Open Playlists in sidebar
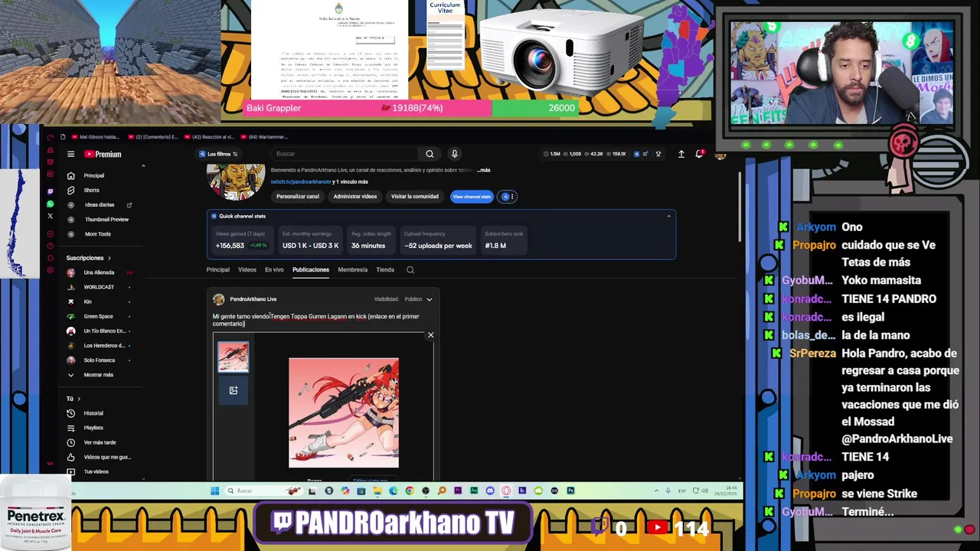Screen dimensions: 980x551 pyautogui.click(x=93, y=428)
